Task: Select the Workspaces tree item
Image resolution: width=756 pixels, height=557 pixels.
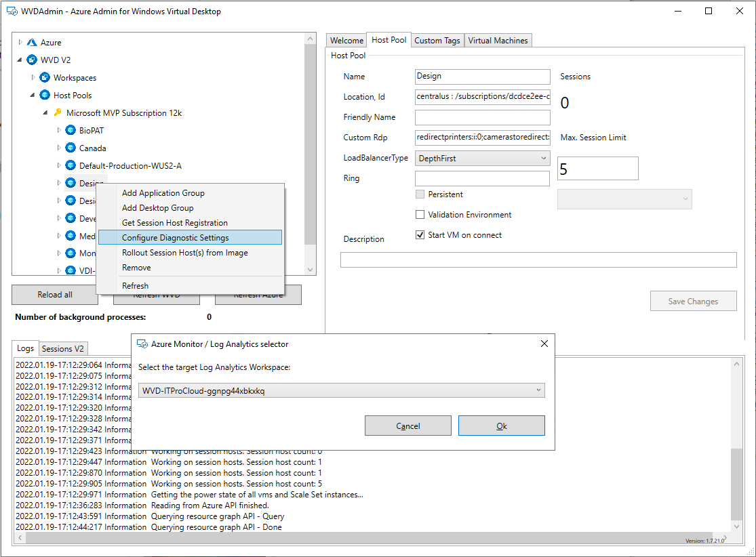Action: (75, 77)
